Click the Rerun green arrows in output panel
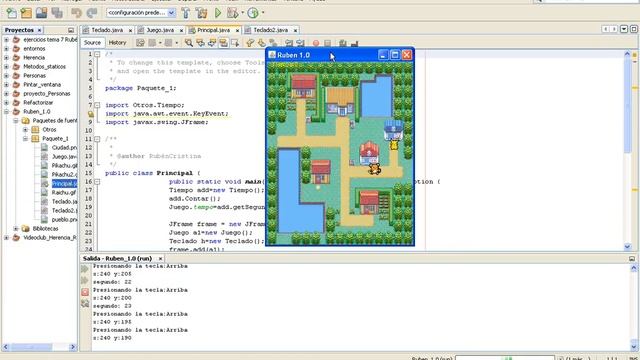 (x=85, y=269)
